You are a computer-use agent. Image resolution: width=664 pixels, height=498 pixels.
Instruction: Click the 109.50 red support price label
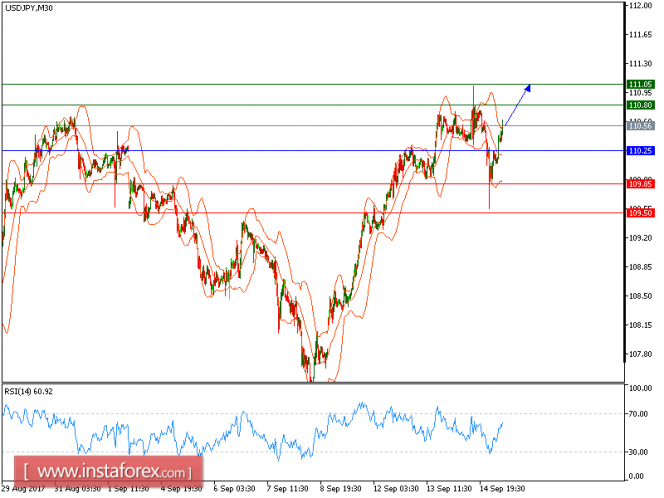(640, 213)
